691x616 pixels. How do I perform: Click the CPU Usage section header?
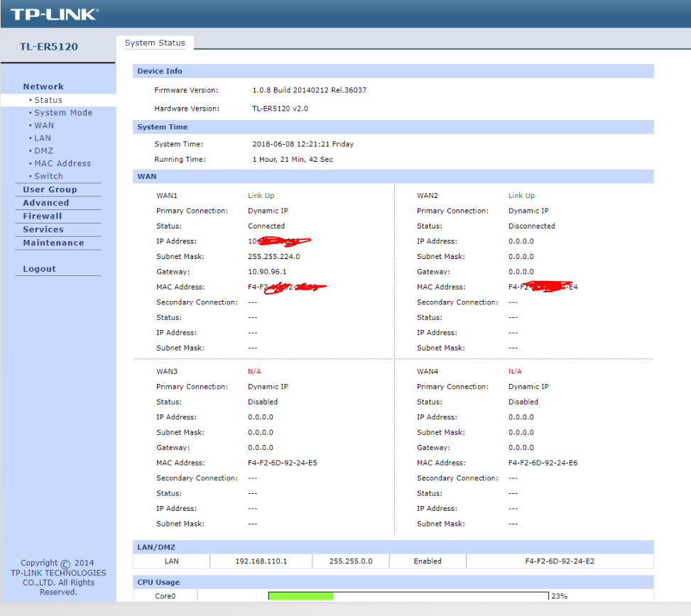pyautogui.click(x=393, y=582)
